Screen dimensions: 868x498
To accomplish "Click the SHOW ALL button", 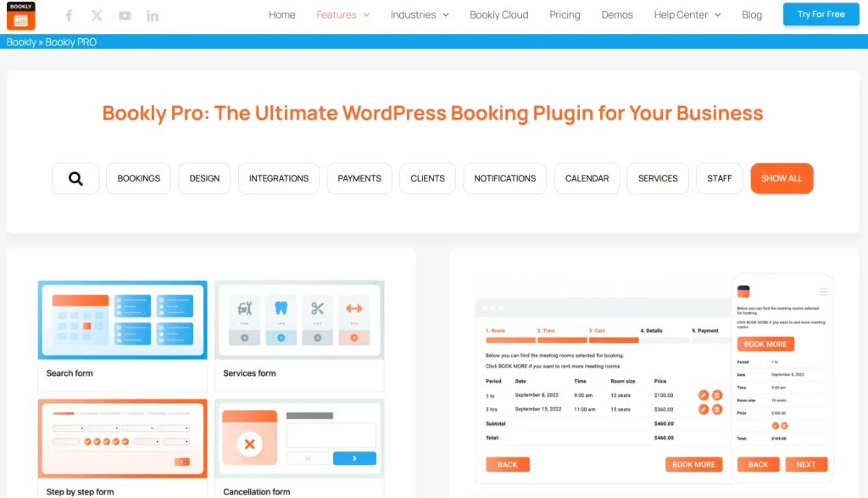I will 782,178.
